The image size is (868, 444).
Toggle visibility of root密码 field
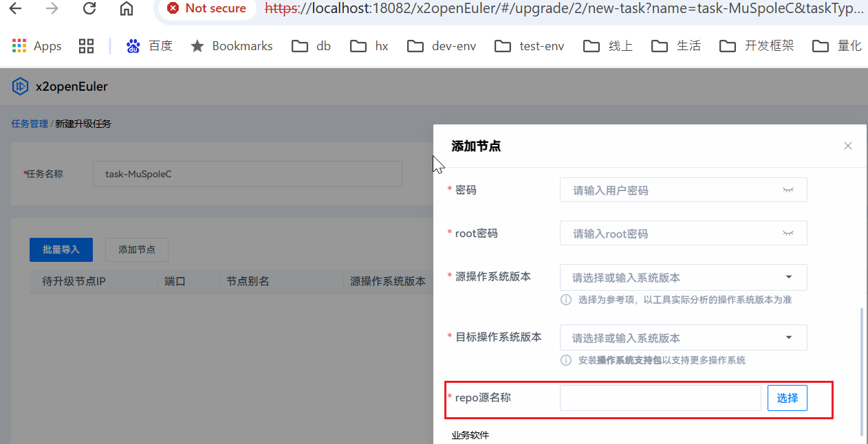pos(788,234)
